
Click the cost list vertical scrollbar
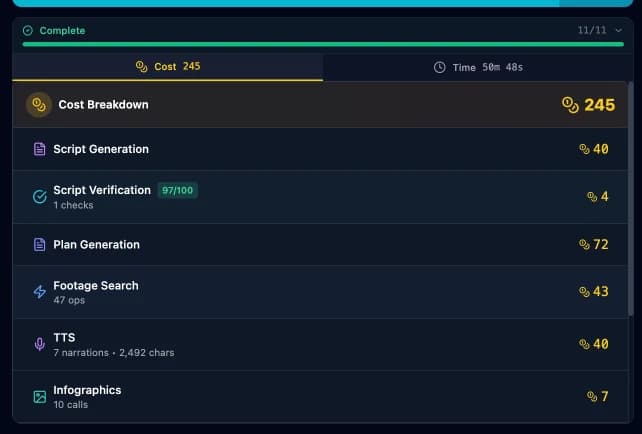pos(631,199)
